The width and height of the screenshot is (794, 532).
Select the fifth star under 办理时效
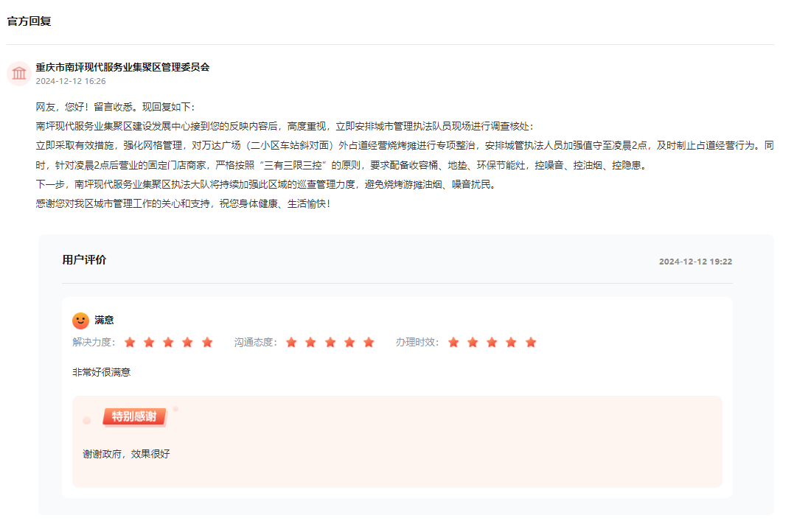[x=529, y=342]
